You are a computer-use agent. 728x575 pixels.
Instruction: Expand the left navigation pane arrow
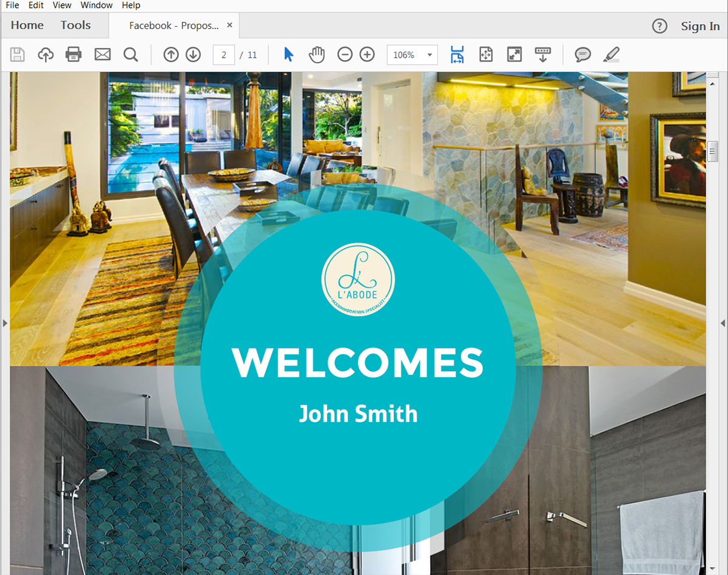(x=5, y=323)
